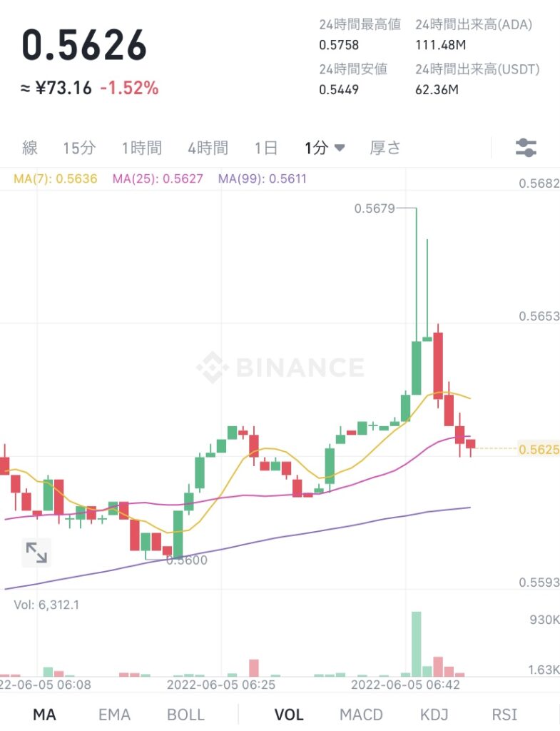Switch to the 15分 timeframe tab
The width and height of the screenshot is (560, 731).
click(x=86, y=148)
